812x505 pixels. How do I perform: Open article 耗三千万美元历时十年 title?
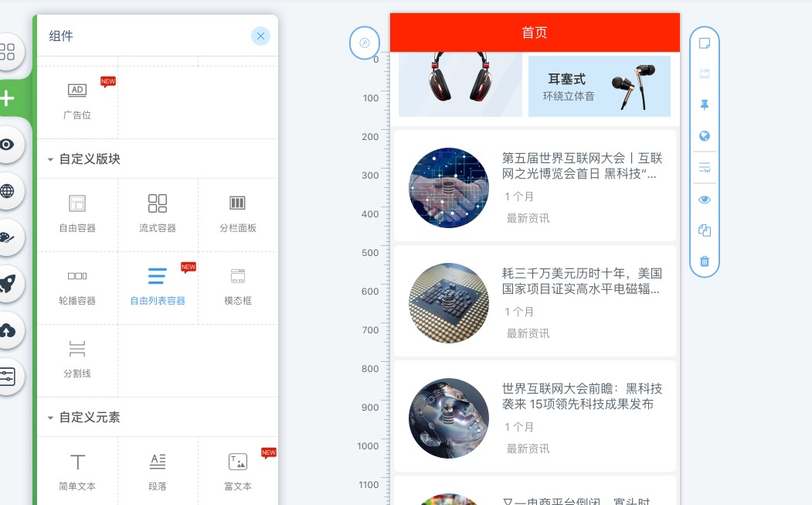click(582, 281)
